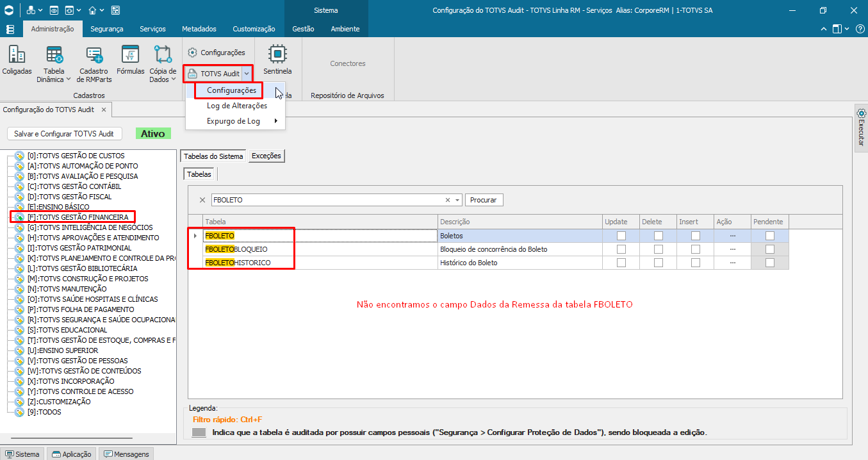Open Ação ellipsis for FBOLETOHISTORICO row
This screenshot has width=868, height=460.
point(732,263)
